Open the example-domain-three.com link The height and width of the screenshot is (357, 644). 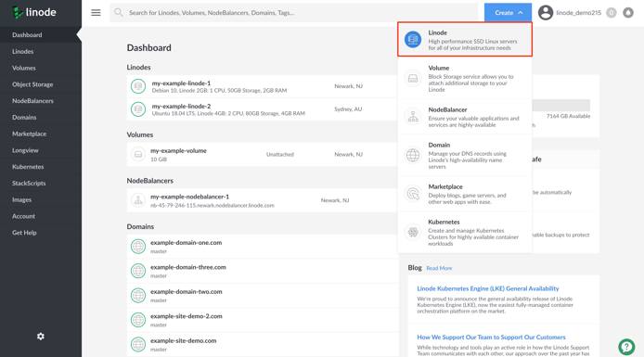tap(188, 267)
